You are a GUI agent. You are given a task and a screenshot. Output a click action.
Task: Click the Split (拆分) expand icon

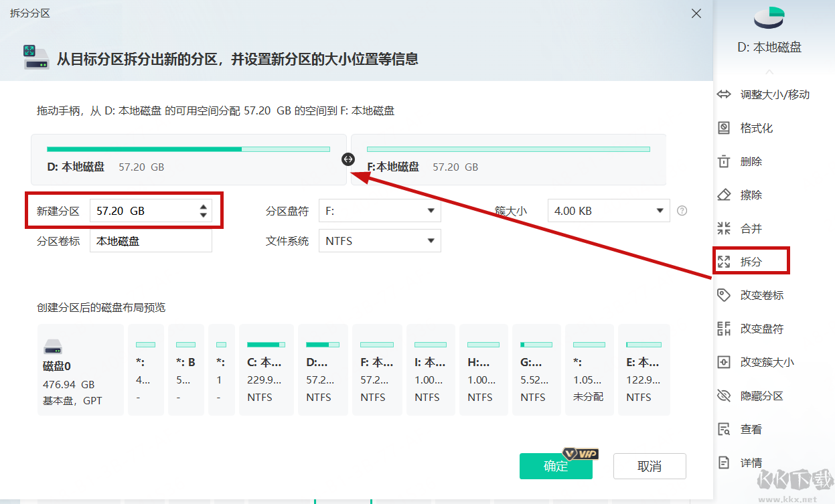[723, 262]
